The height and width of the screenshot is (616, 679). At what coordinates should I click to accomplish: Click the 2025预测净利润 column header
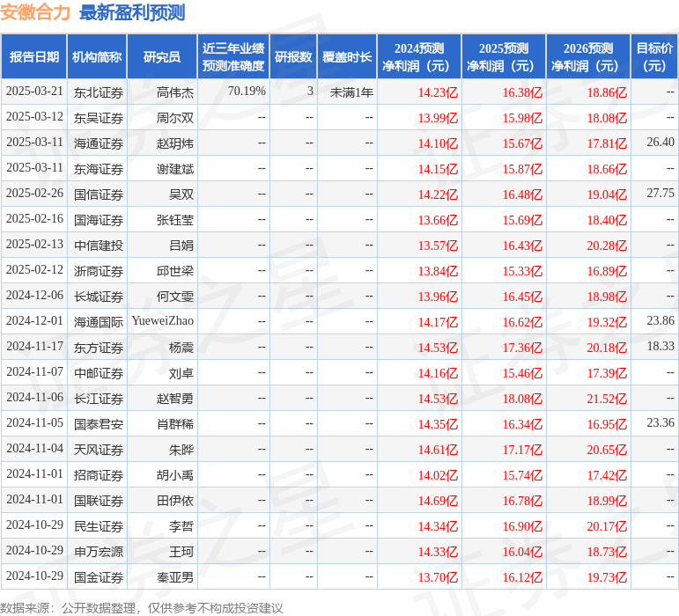504,56
